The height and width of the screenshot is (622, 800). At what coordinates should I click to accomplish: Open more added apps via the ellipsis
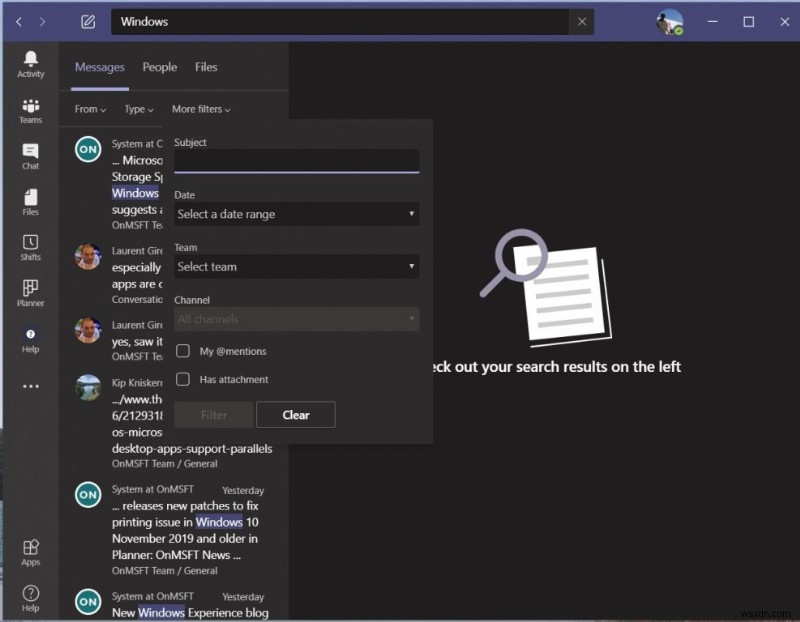click(x=30, y=384)
